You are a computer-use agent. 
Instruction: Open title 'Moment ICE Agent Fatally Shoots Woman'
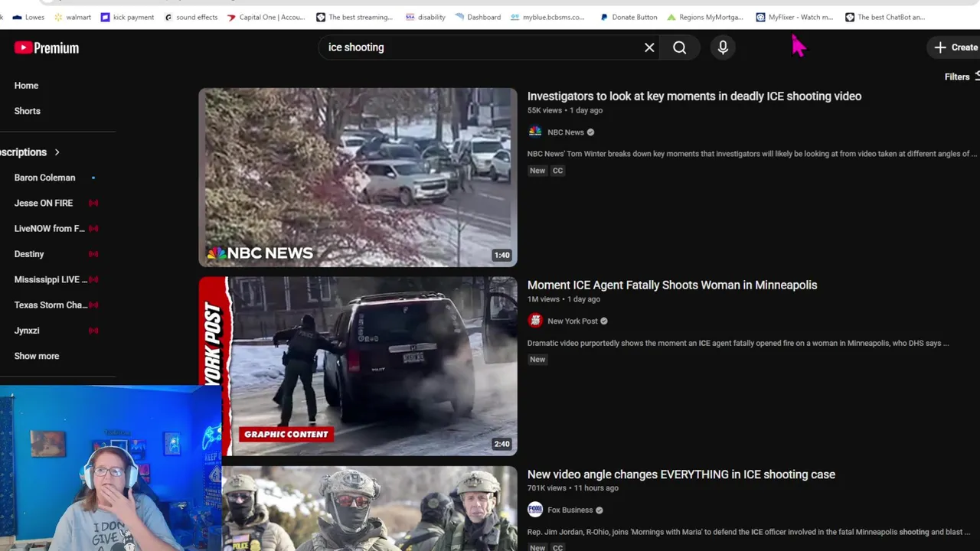tap(671, 285)
